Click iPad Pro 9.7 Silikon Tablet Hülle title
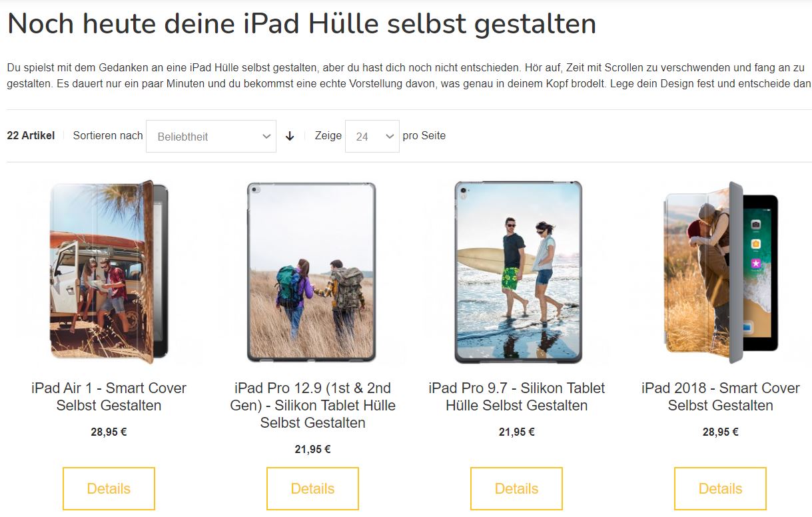The image size is (812, 517). pos(517,396)
